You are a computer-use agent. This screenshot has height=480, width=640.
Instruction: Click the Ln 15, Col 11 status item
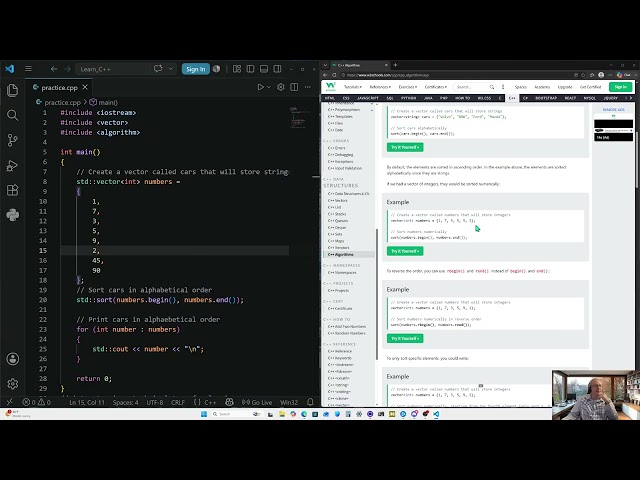87,402
